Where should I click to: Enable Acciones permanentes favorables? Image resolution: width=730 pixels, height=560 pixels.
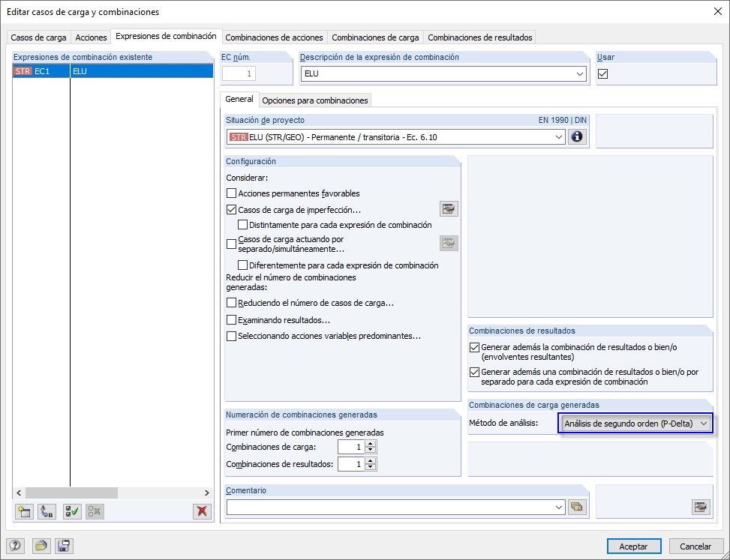click(x=231, y=193)
